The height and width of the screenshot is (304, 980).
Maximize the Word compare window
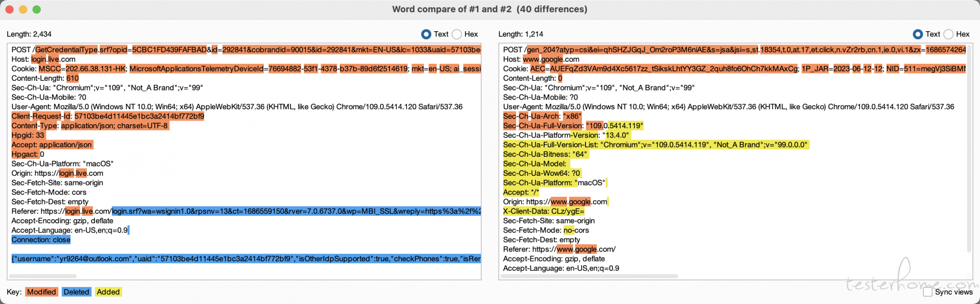[x=37, y=9]
